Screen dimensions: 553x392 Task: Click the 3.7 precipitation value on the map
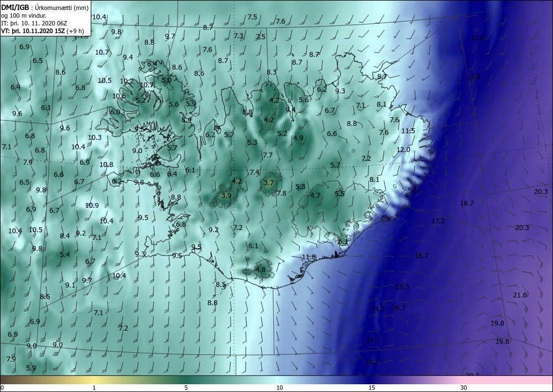pyautogui.click(x=269, y=182)
